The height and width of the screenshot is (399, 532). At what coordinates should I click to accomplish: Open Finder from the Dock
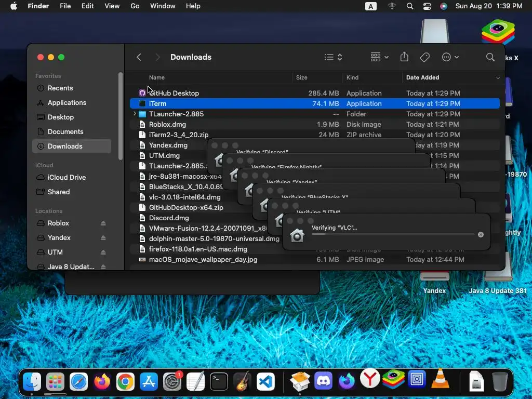tap(32, 382)
